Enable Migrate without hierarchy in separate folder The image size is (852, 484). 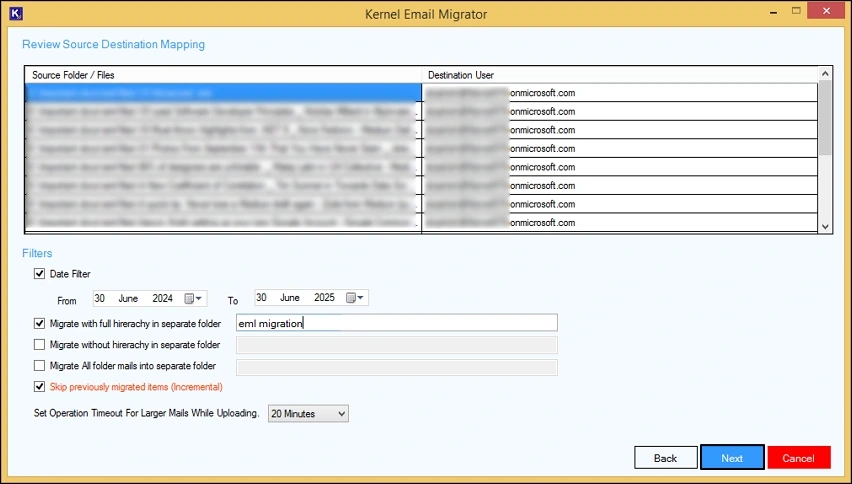pyautogui.click(x=39, y=344)
